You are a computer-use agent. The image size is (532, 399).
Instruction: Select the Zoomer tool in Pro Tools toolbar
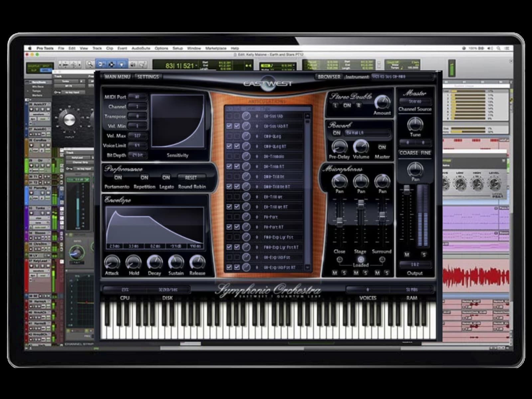(90, 64)
